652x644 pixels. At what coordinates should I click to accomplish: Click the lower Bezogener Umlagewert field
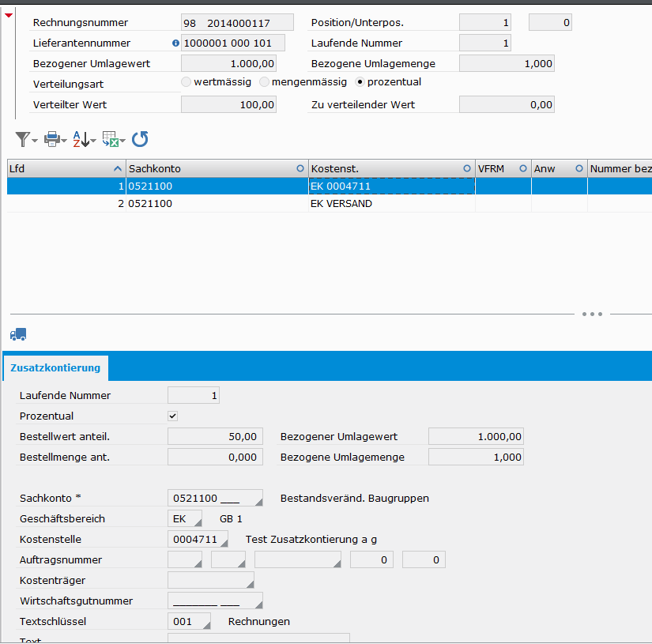pyautogui.click(x=476, y=436)
